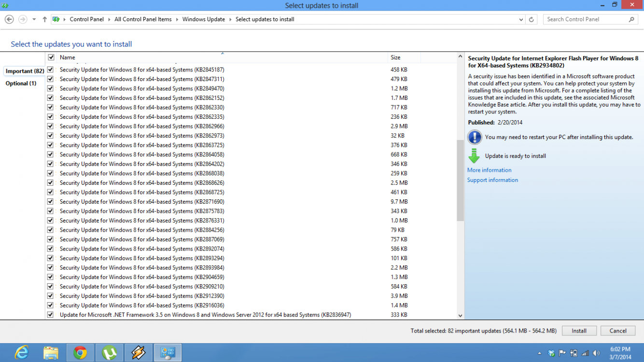Screen dimensions: 644x362
Task: Click the green download arrow ready icon
Action: pos(475,156)
